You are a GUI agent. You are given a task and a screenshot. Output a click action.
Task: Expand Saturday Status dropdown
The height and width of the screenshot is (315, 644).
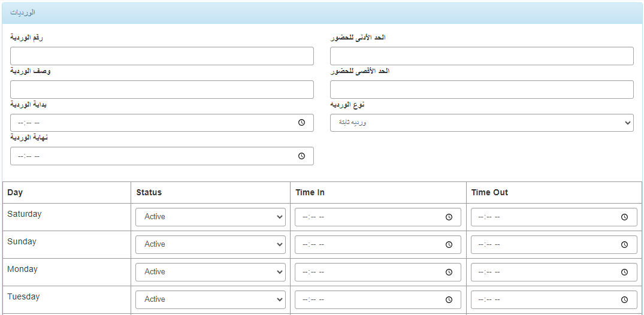(x=210, y=217)
